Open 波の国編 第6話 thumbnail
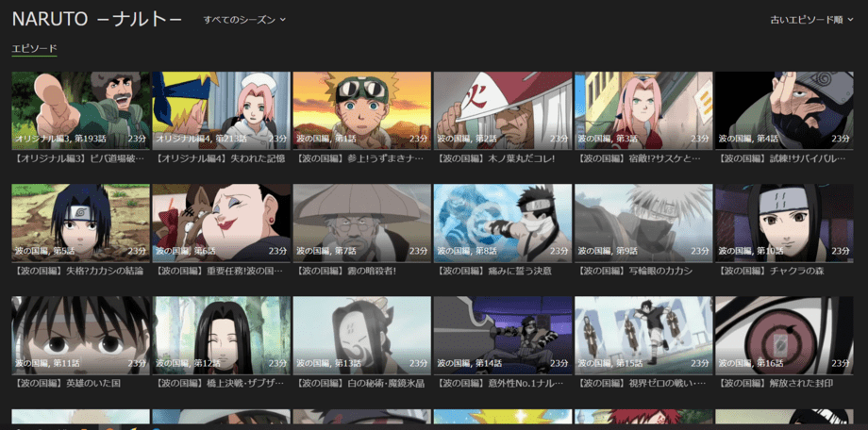Image resolution: width=868 pixels, height=430 pixels. pos(222,223)
